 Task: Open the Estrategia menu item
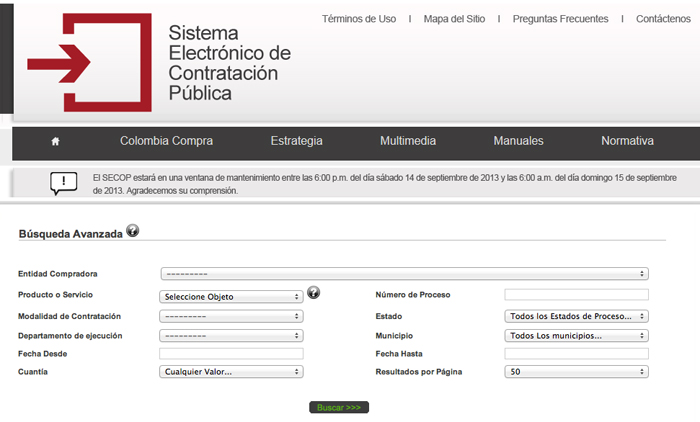click(296, 141)
